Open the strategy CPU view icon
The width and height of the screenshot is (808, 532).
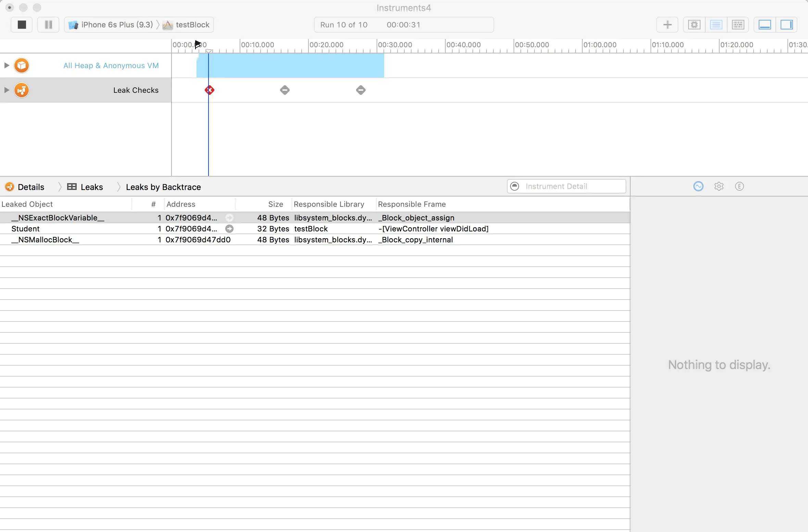694,25
